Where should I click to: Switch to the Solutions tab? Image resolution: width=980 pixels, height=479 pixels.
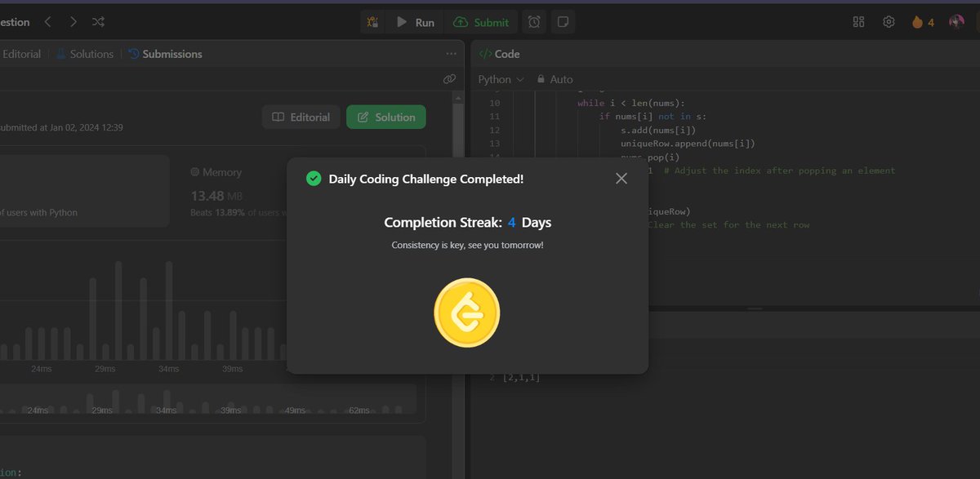pyautogui.click(x=85, y=54)
